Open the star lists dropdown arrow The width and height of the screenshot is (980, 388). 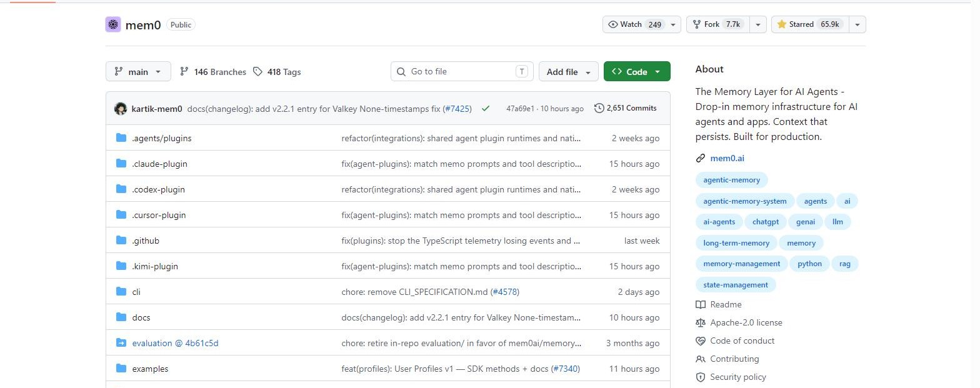coord(857,25)
